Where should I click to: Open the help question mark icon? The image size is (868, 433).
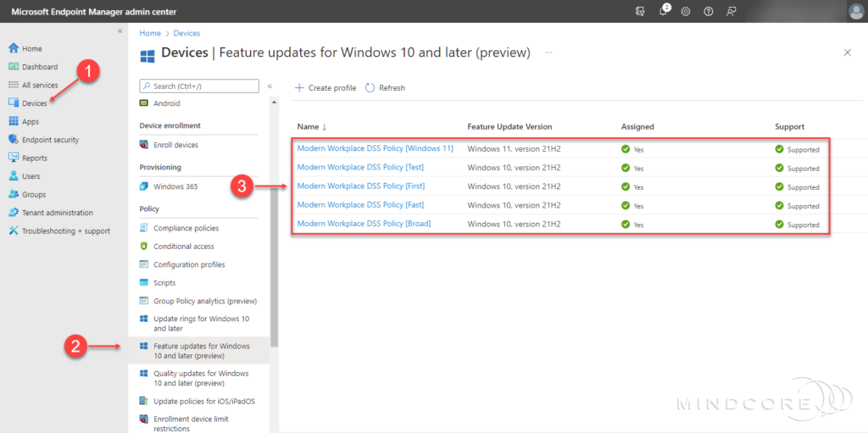tap(708, 11)
